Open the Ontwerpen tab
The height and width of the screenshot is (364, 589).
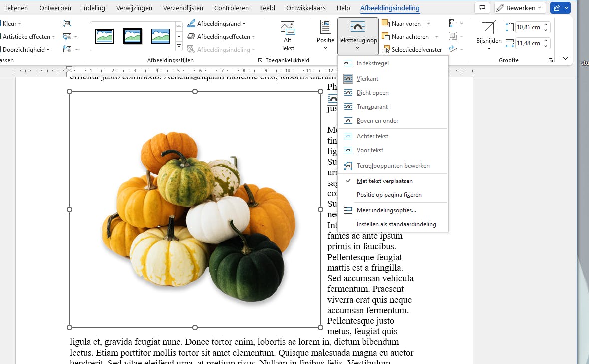click(x=55, y=8)
